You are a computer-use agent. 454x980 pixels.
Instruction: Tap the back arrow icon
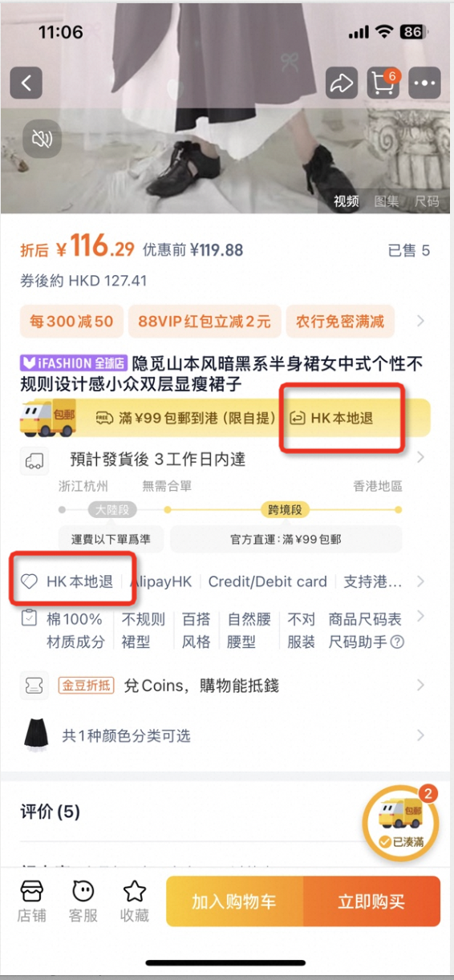click(26, 83)
